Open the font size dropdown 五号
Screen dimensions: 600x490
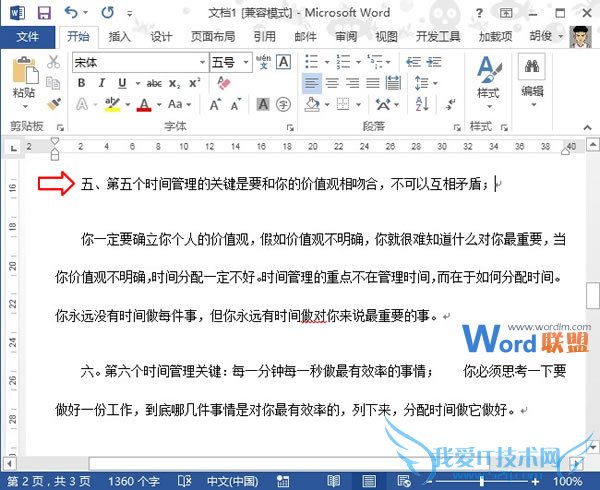tap(246, 62)
